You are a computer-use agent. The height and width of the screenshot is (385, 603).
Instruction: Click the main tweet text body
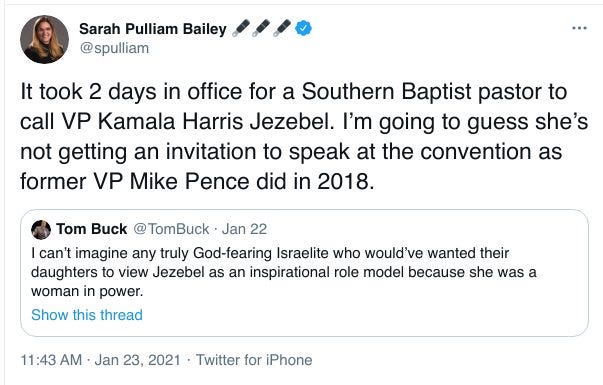pos(304,137)
